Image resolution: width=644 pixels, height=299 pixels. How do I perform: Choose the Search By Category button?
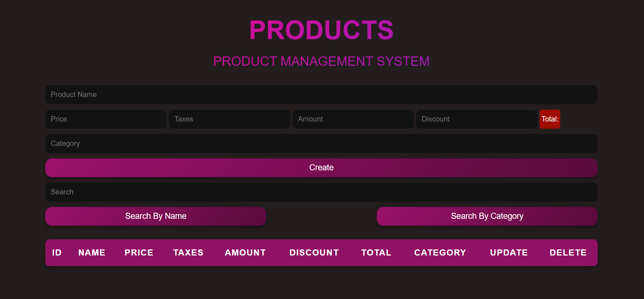point(487,216)
